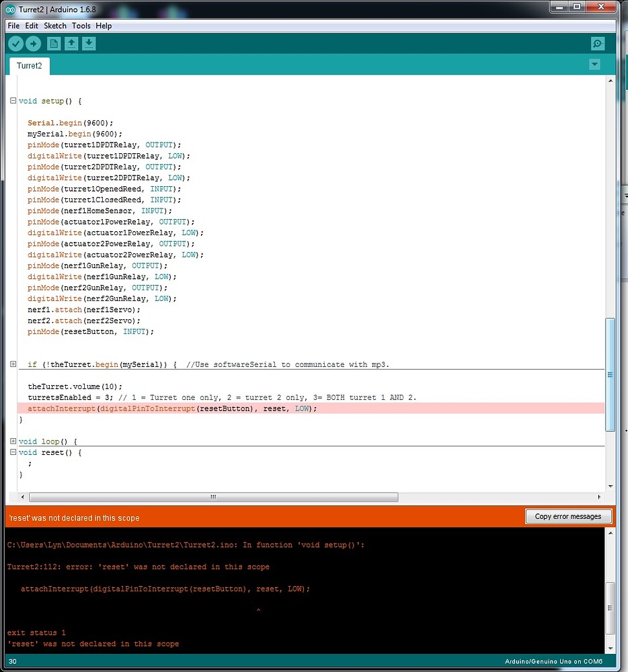Click the Upload arrow icon
This screenshot has width=628, height=672.
tap(33, 43)
